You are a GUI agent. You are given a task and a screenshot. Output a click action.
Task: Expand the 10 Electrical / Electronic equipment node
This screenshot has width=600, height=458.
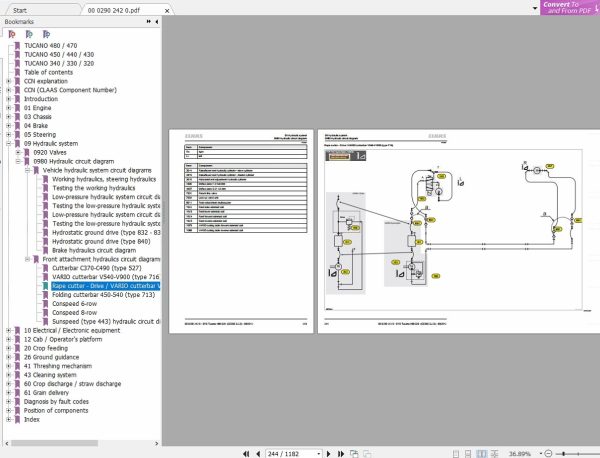(x=8, y=330)
